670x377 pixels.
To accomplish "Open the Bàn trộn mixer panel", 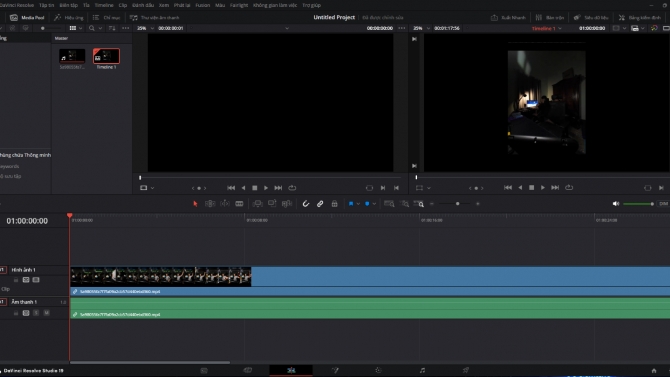I will [x=550, y=18].
